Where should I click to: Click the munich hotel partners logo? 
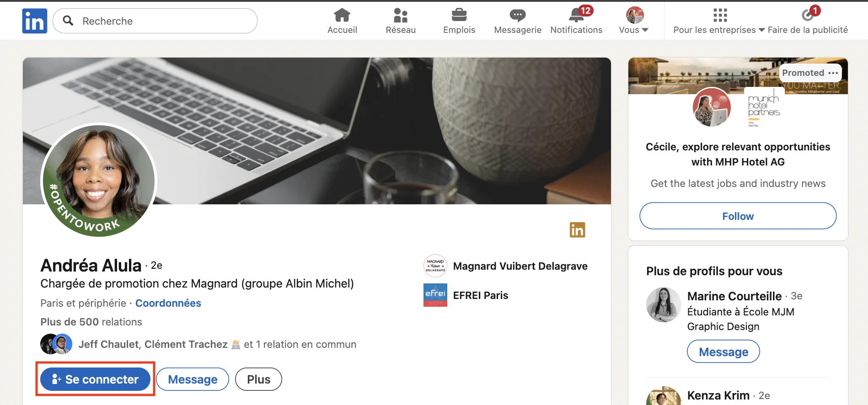pyautogui.click(x=764, y=108)
